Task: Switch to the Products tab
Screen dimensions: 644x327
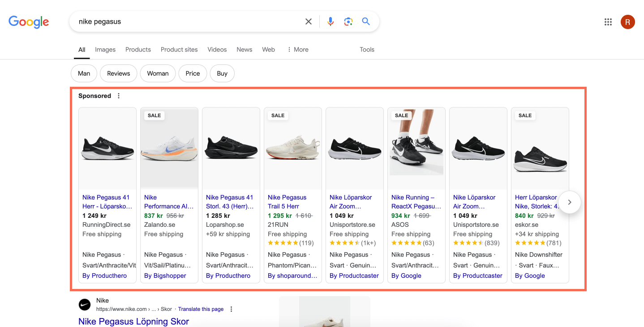Action: [138, 49]
